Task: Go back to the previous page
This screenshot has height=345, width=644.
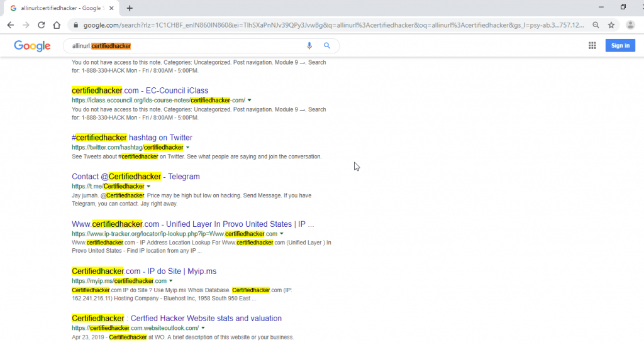Action: point(10,25)
